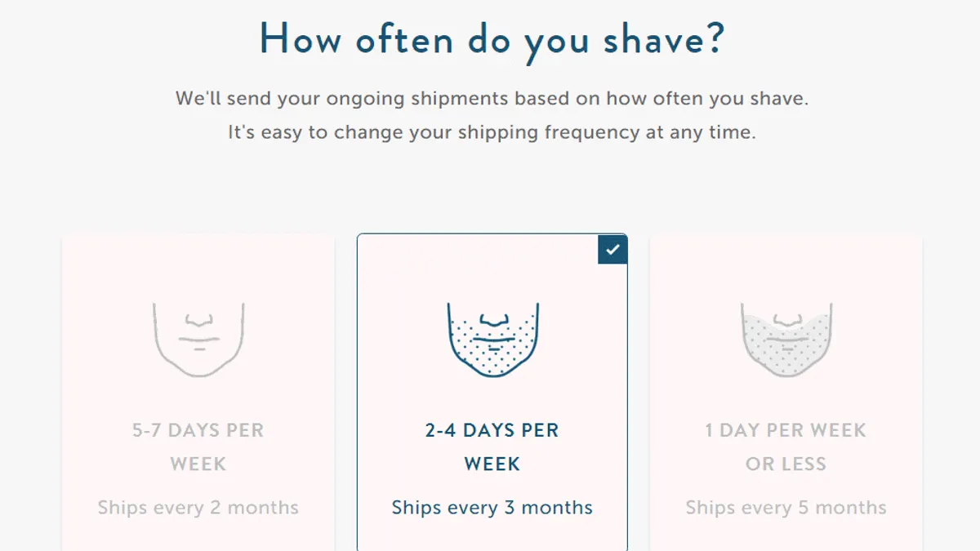Click the blue dotted stubble face icon
This screenshot has width=980, height=551.
coord(492,340)
